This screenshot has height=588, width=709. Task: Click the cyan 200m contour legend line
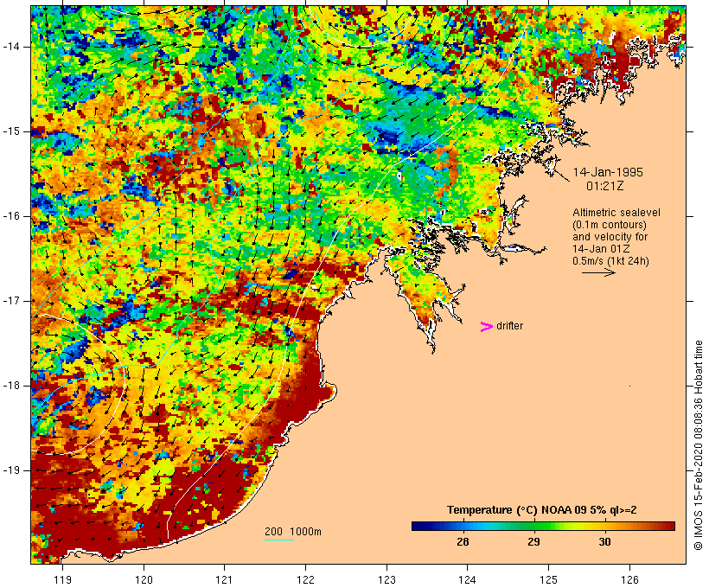pyautogui.click(x=279, y=540)
